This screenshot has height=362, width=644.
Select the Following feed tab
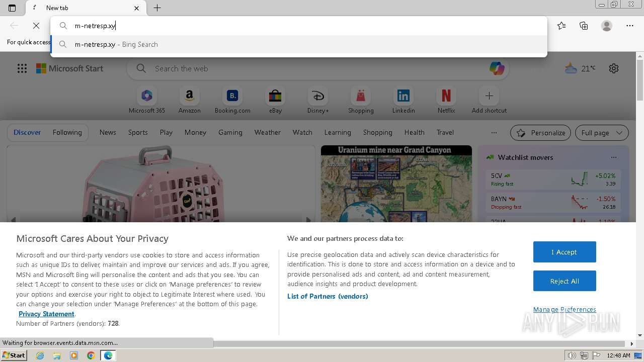pyautogui.click(x=67, y=132)
